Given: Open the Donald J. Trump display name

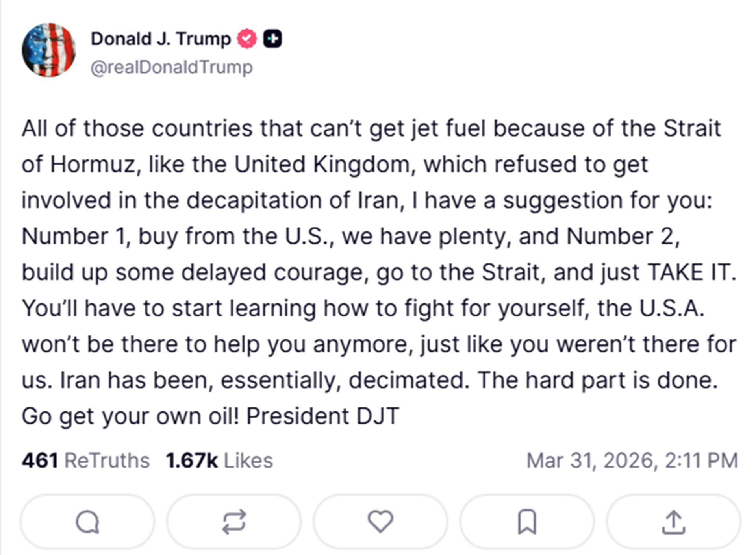Looking at the screenshot, I should [161, 39].
